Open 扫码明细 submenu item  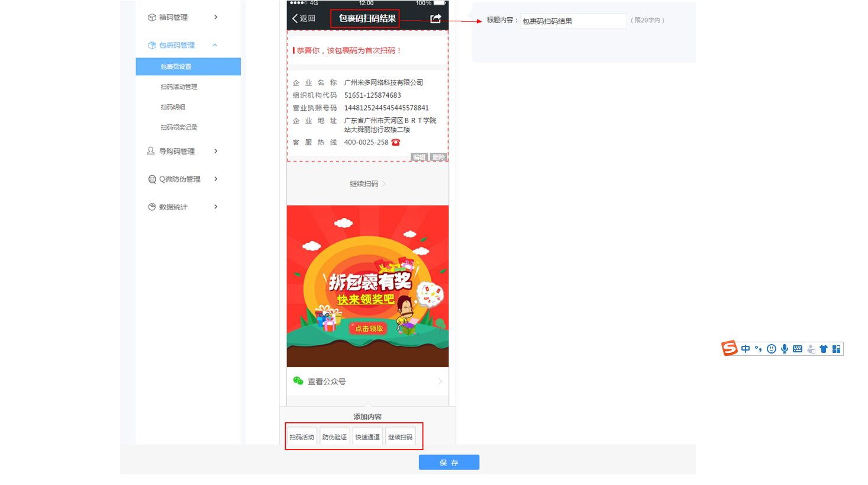coord(173,107)
